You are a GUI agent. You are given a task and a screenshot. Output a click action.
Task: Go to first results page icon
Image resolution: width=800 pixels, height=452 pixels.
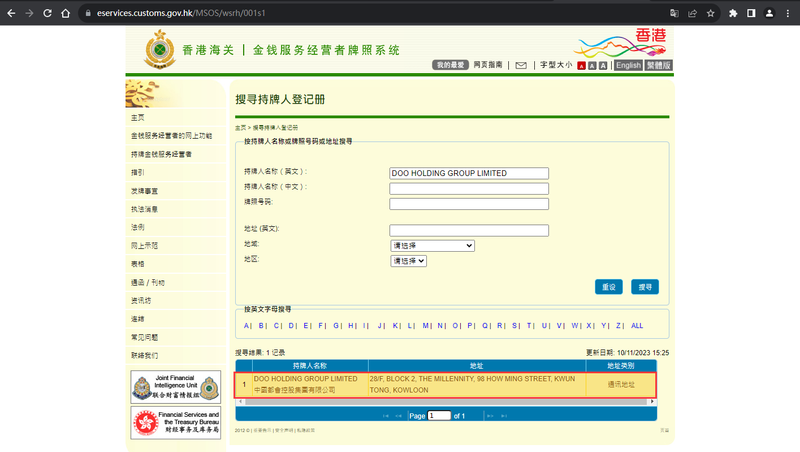(386, 416)
